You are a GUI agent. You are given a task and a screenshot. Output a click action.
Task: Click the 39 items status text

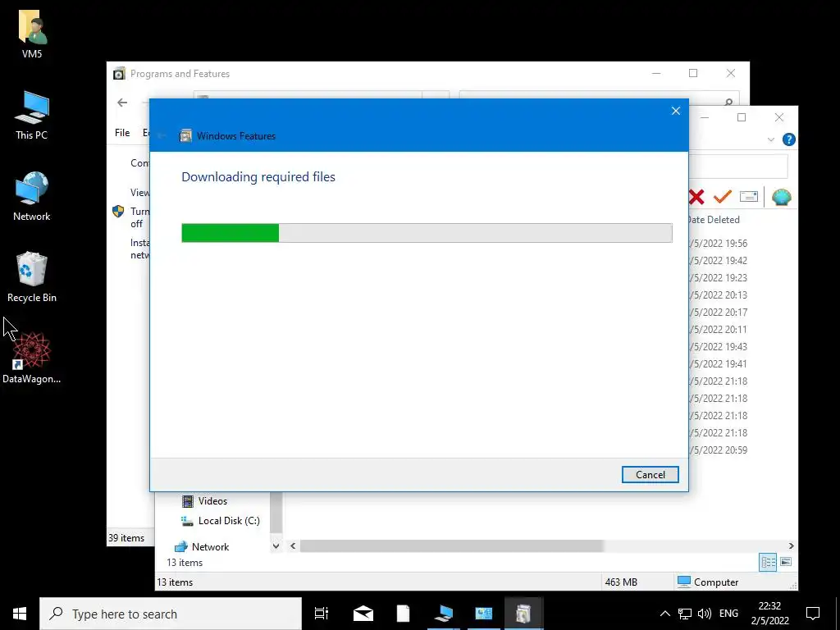pyautogui.click(x=126, y=538)
